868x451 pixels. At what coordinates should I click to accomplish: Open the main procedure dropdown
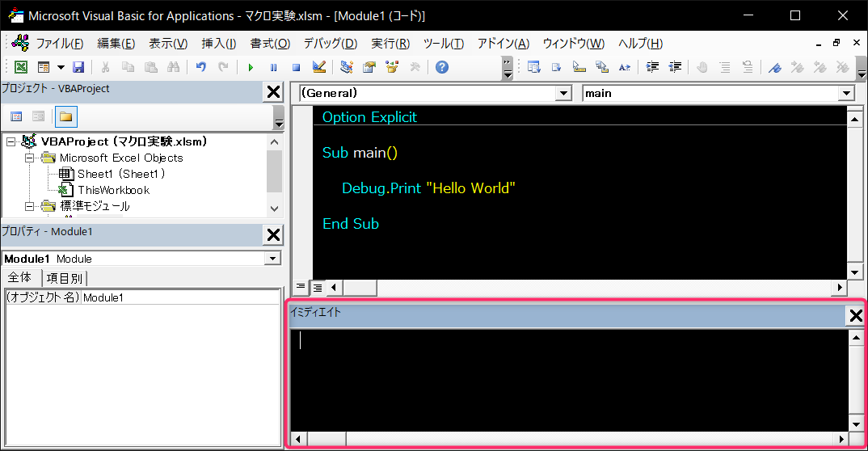tap(846, 94)
